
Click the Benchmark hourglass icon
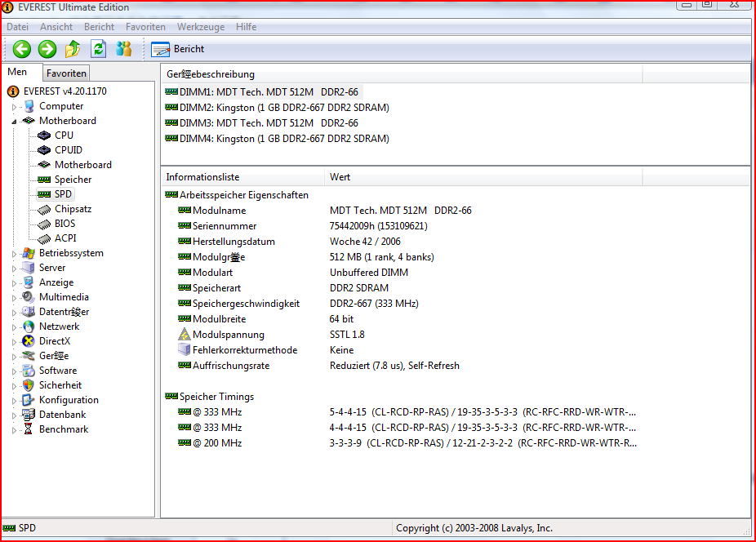click(x=29, y=429)
